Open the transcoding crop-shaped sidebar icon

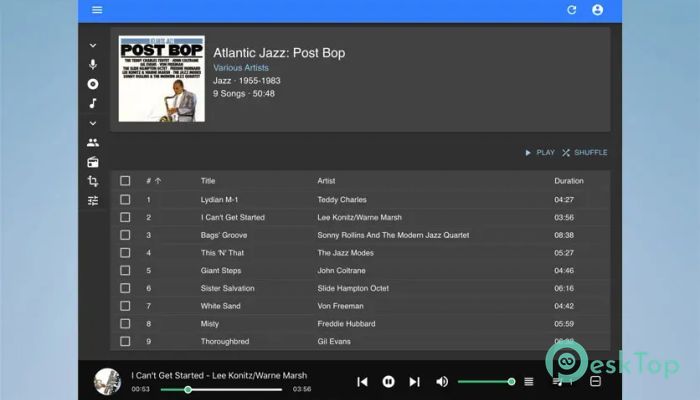(93, 181)
